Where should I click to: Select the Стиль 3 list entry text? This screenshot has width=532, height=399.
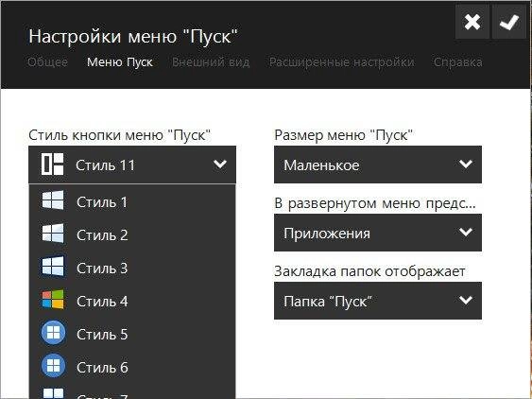point(102,268)
